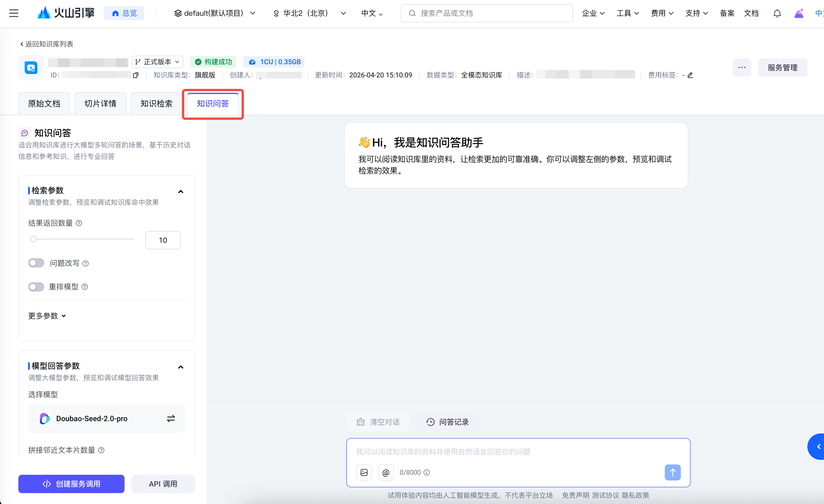
Task: Expand 更多参数 section
Action: (47, 316)
